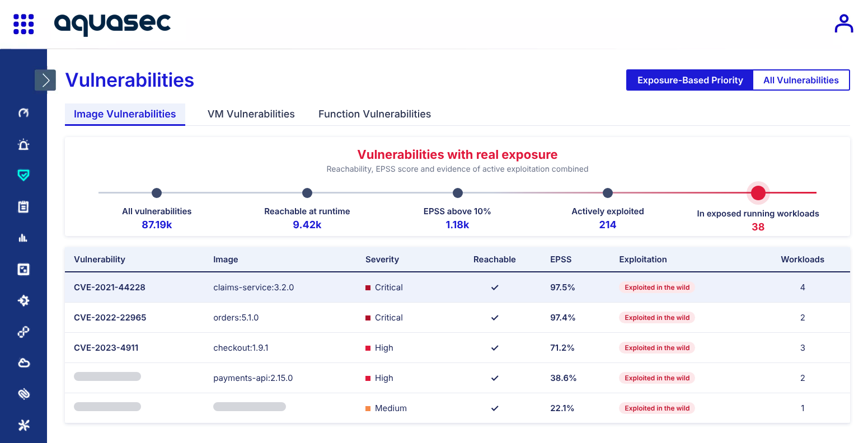This screenshot has width=868, height=443.
Task: Expand the sidebar with the chevron button
Action: point(45,80)
